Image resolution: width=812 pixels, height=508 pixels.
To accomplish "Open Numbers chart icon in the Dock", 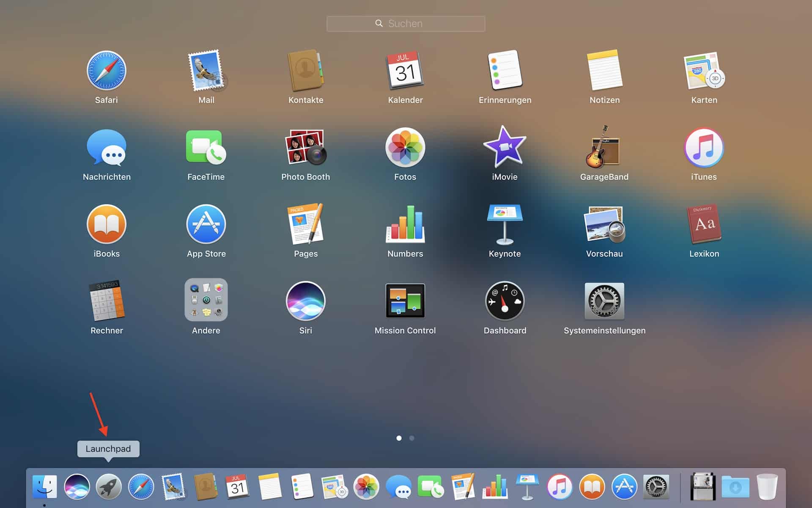I will click(495, 487).
